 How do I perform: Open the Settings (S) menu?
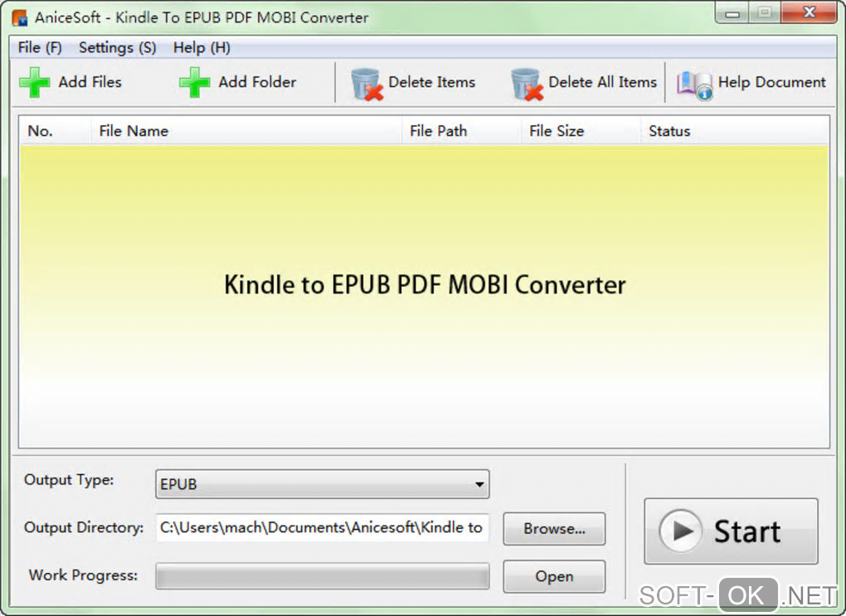[118, 47]
